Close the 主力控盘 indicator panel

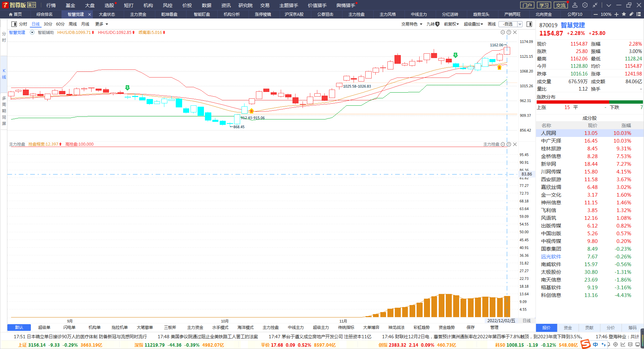click(x=515, y=144)
